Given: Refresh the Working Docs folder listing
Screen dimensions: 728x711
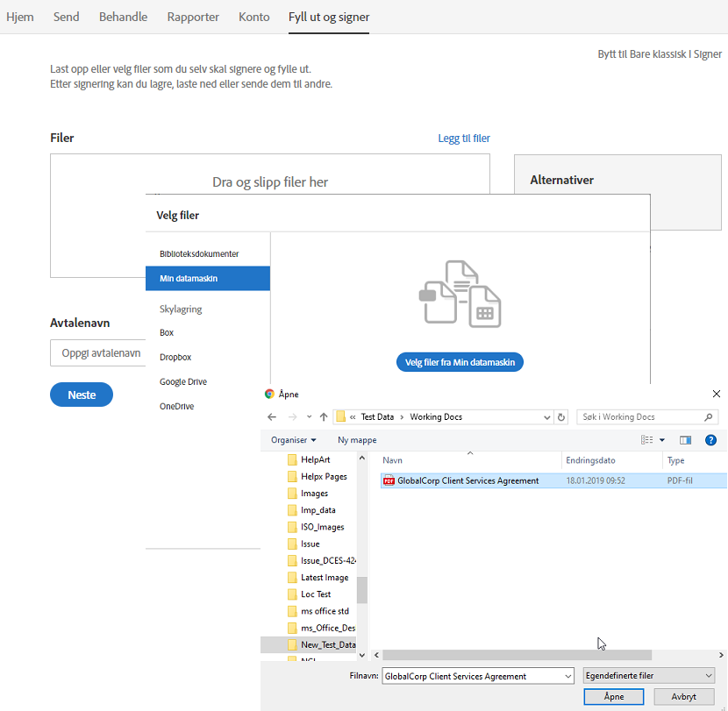Looking at the screenshot, I should [560, 416].
